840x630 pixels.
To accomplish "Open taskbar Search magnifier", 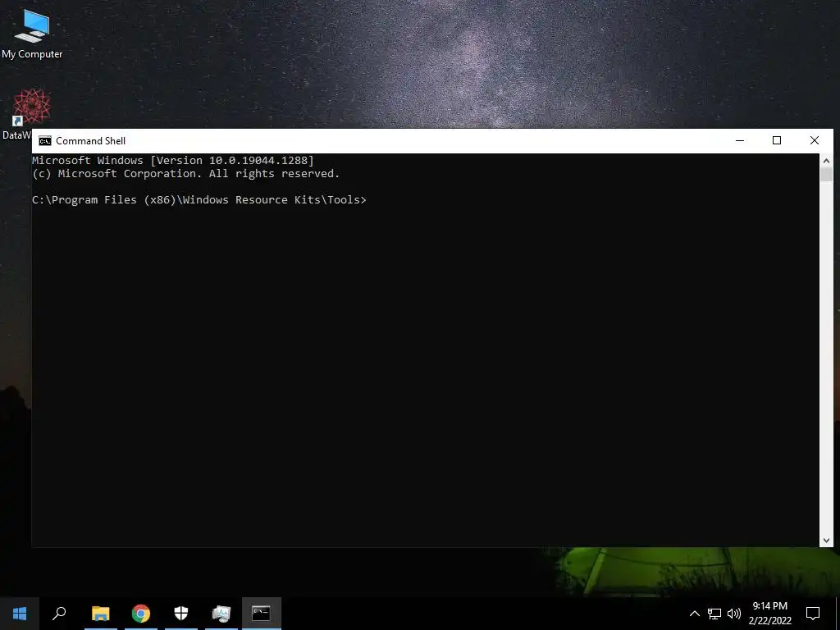I will click(x=59, y=614).
